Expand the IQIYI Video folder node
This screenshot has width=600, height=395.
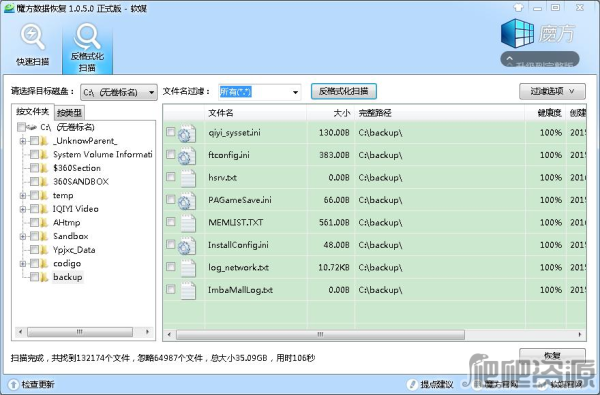coord(23,209)
